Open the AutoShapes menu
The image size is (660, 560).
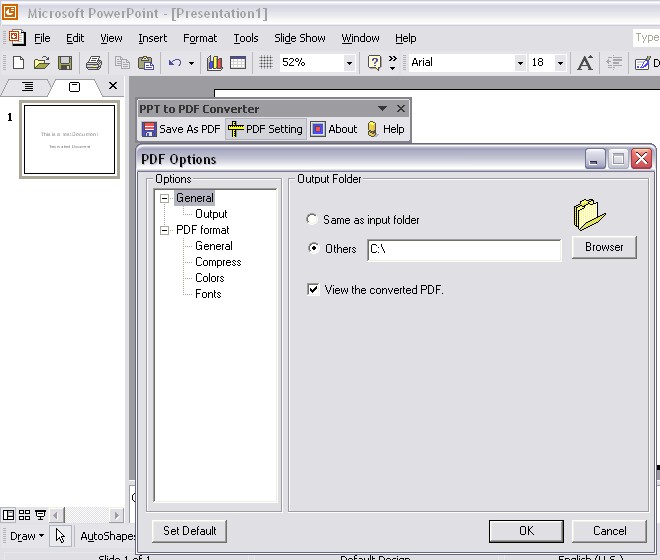pyautogui.click(x=108, y=536)
